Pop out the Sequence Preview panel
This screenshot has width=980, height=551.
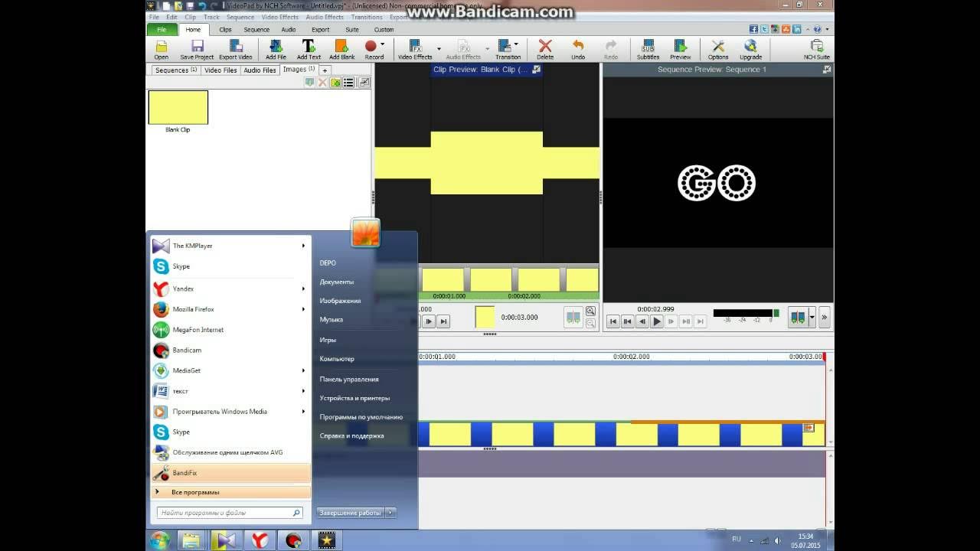(x=827, y=70)
